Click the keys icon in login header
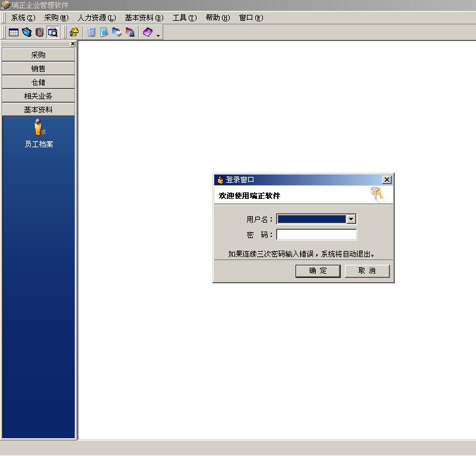 click(x=377, y=194)
